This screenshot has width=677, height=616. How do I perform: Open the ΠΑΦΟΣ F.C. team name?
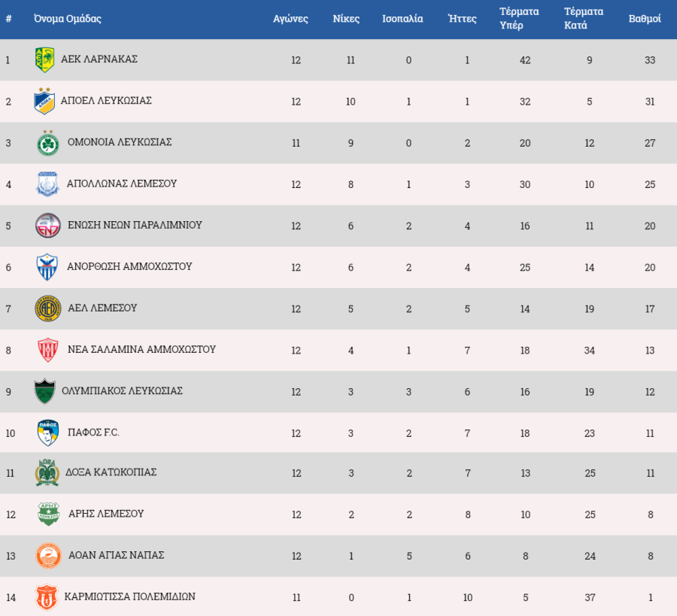[x=94, y=432]
